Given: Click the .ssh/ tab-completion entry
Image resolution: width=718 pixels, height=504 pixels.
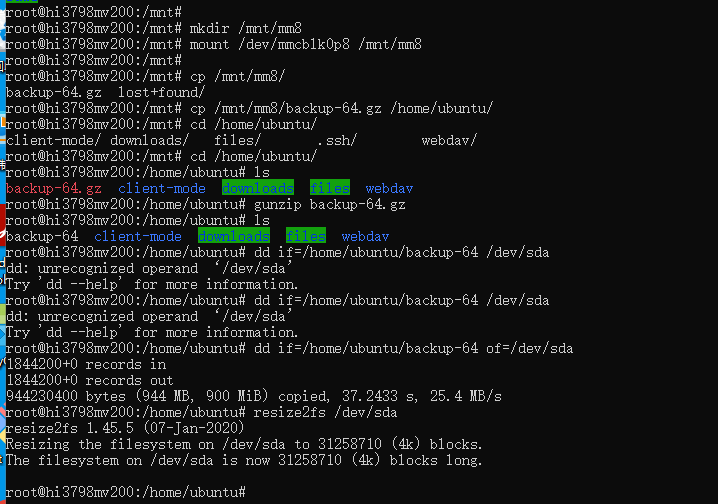Looking at the screenshot, I should pyautogui.click(x=337, y=141).
